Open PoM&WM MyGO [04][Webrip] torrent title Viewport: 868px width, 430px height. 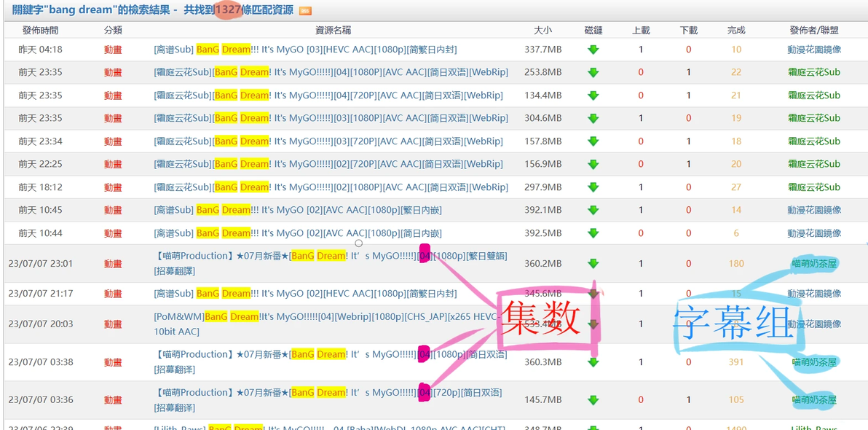tap(327, 324)
